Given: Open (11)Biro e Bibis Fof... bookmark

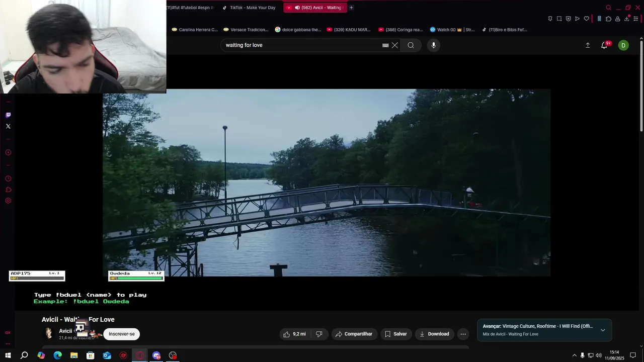Looking at the screenshot, I should point(504,30).
